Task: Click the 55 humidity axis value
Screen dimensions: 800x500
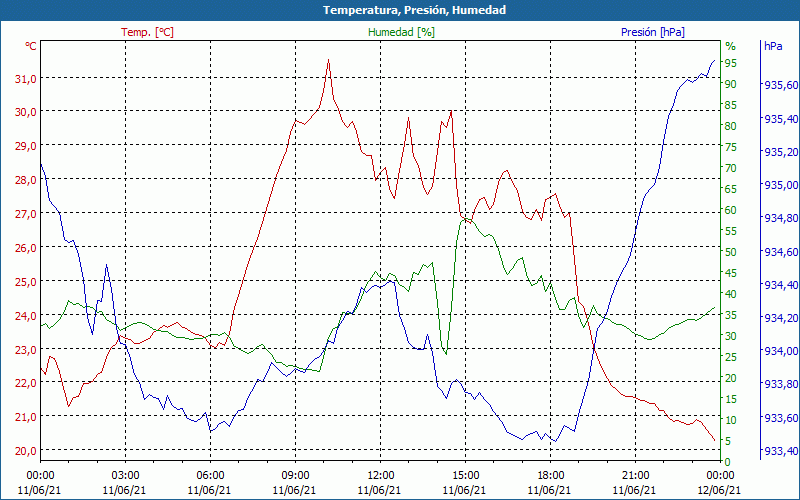Action: click(731, 231)
